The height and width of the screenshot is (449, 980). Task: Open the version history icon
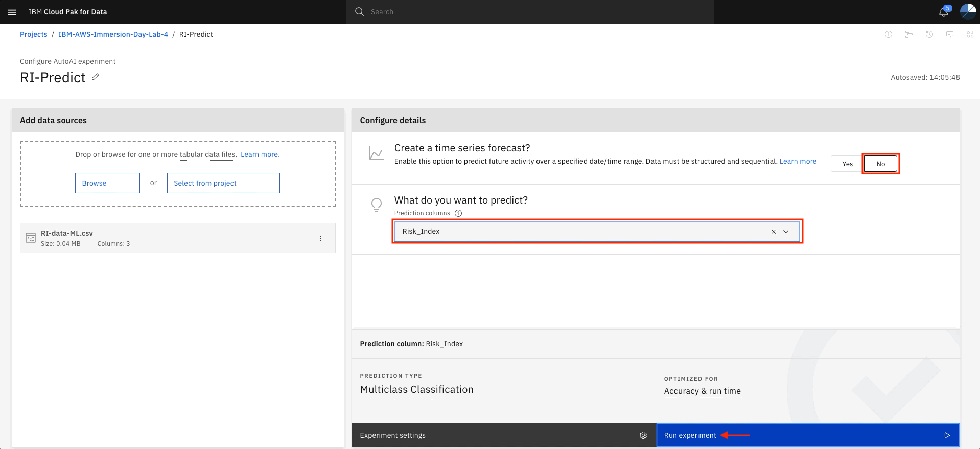coord(929,34)
